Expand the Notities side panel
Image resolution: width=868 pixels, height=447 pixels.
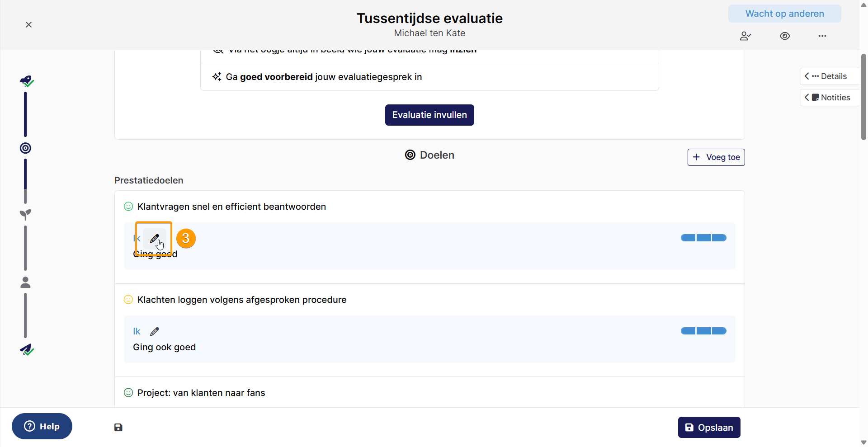click(829, 98)
